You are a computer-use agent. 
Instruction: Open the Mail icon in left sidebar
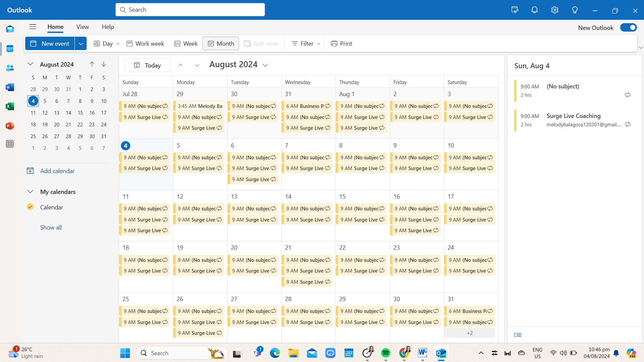[x=10, y=29]
